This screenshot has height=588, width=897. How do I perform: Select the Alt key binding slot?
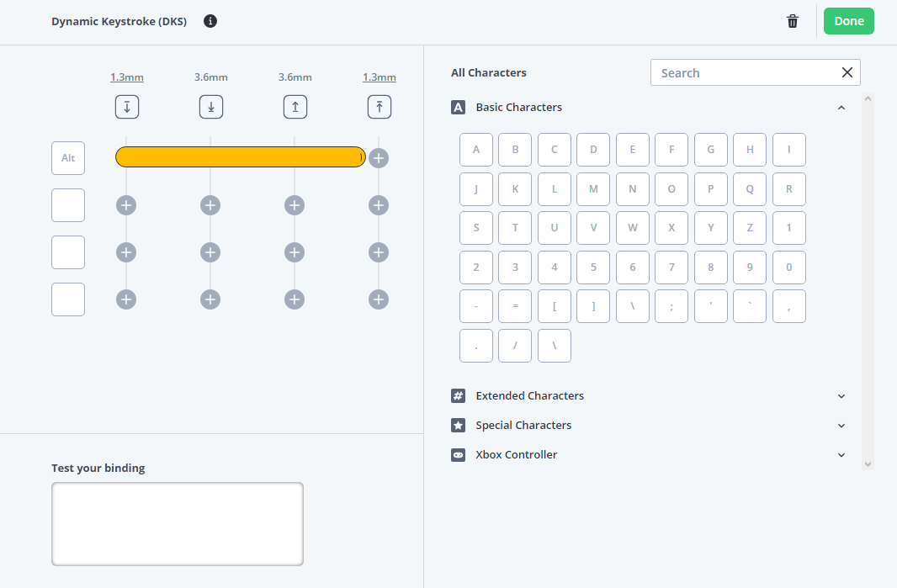(68, 158)
